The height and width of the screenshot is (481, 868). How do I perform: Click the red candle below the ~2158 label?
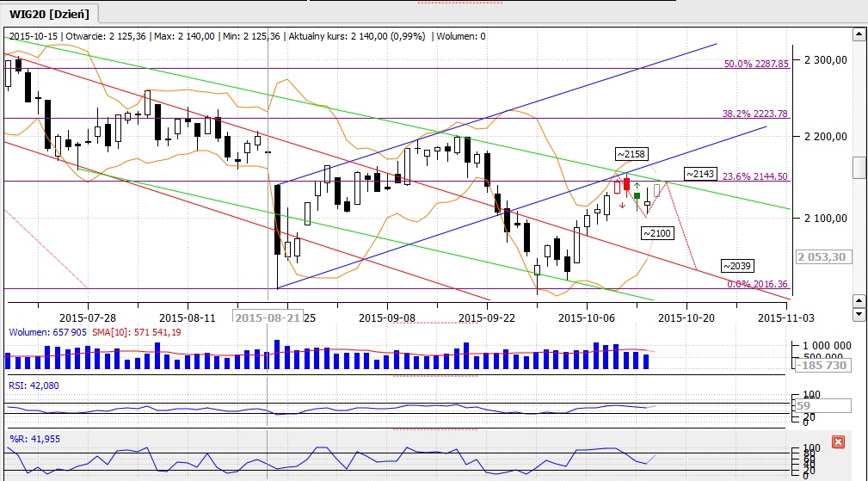point(626,184)
